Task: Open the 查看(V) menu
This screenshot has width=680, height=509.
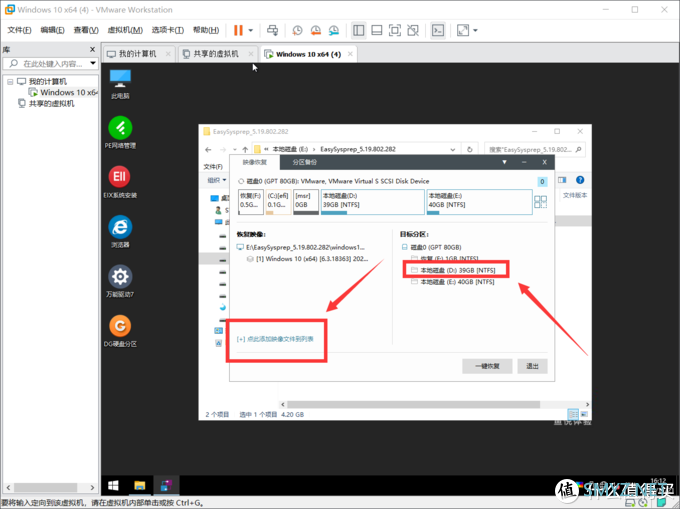Action: [x=86, y=30]
